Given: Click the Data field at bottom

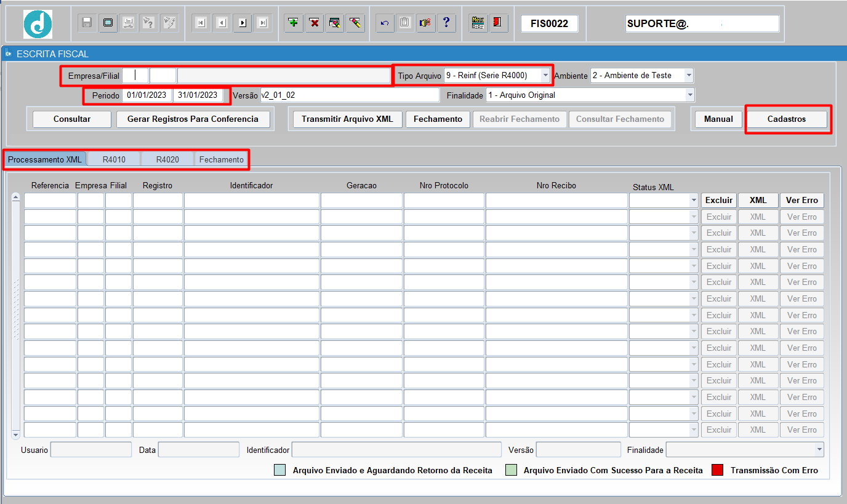Looking at the screenshot, I should (199, 450).
